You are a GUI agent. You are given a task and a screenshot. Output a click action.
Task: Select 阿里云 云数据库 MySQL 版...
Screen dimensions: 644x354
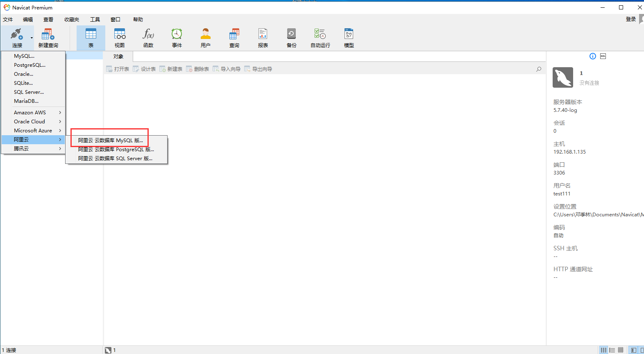[x=116, y=141]
